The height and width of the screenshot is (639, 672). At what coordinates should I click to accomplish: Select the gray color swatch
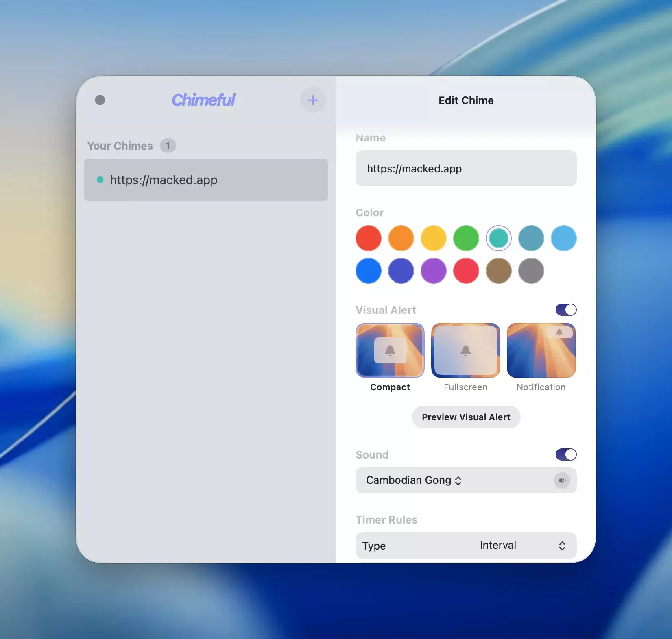click(531, 271)
